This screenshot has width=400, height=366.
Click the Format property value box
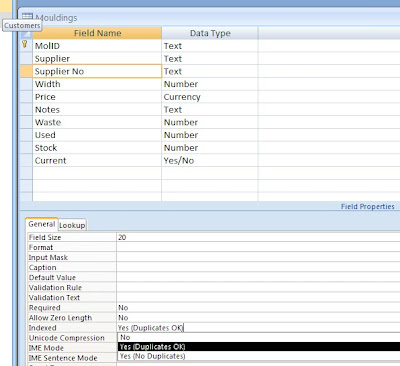258,247
